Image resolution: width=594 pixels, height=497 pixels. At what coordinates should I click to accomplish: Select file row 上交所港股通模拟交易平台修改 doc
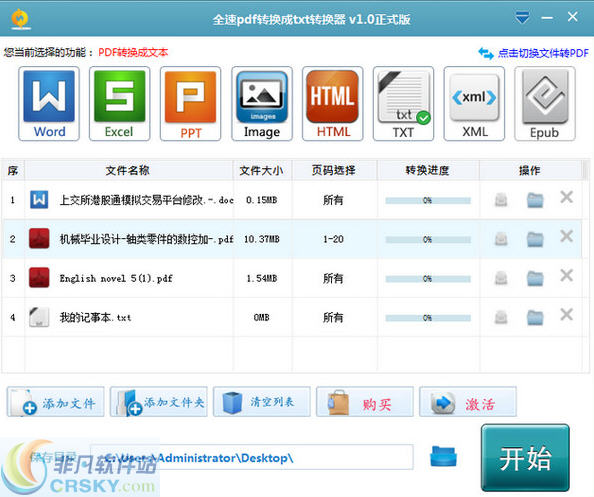tap(292, 200)
